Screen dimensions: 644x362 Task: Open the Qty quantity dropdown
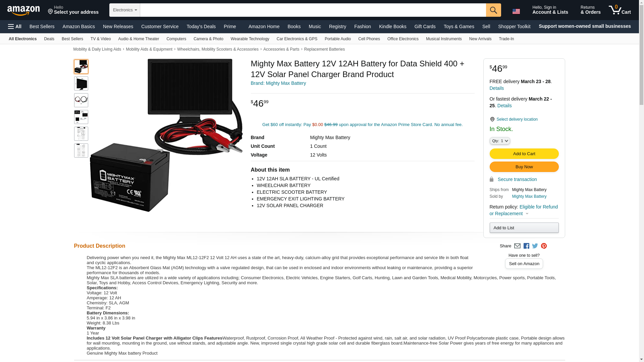coord(500,141)
